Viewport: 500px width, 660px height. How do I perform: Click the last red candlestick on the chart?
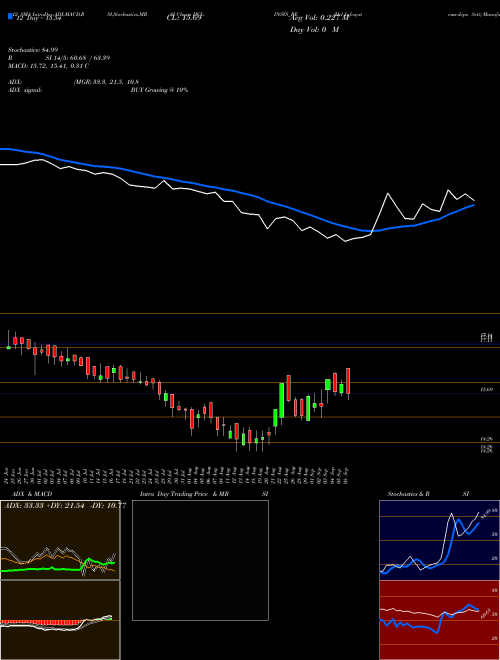[348, 381]
